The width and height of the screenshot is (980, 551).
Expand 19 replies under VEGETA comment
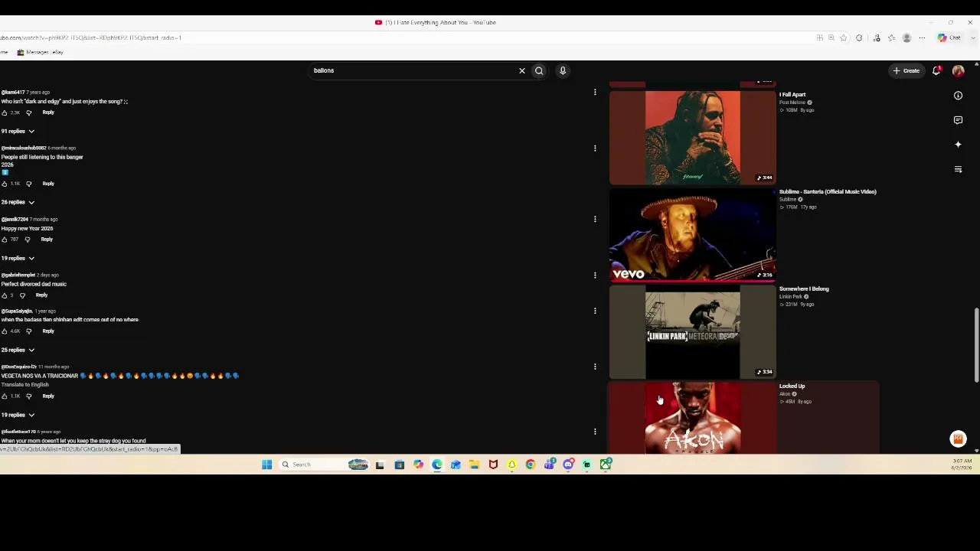[x=18, y=415]
